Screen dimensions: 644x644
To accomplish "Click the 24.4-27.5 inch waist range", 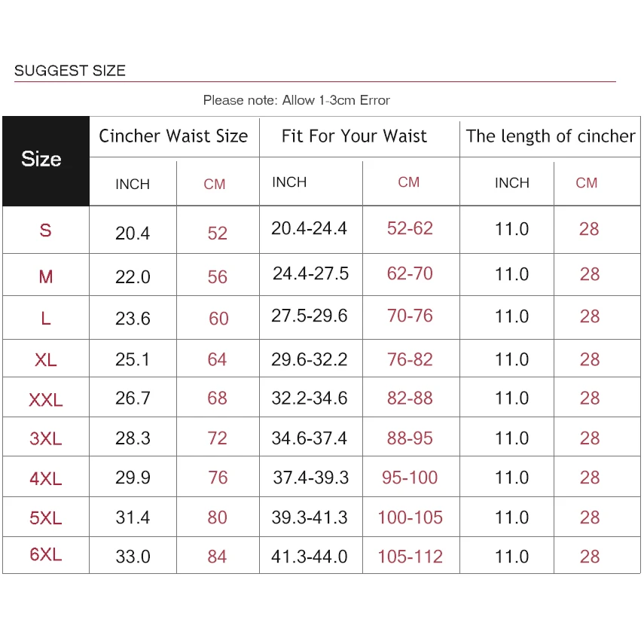I will pyautogui.click(x=310, y=273).
